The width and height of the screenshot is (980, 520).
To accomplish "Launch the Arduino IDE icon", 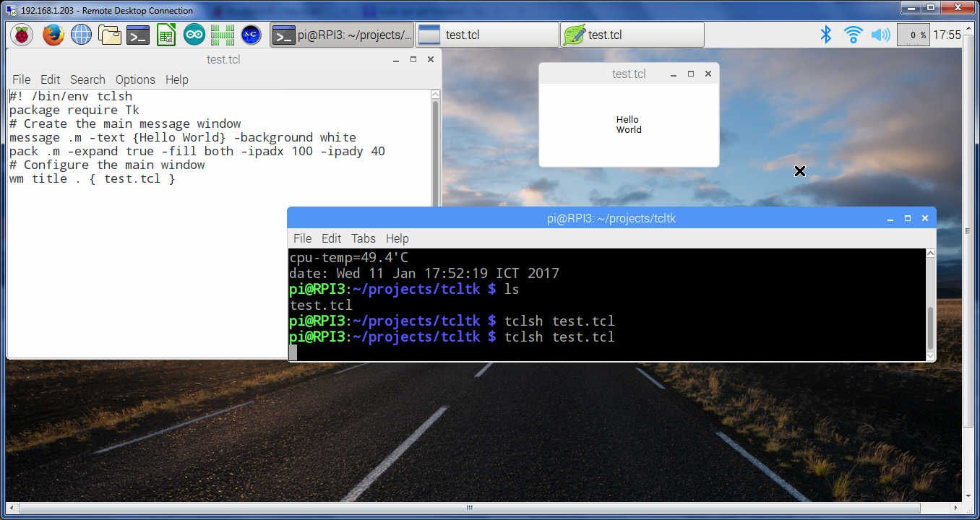I will coord(194,35).
